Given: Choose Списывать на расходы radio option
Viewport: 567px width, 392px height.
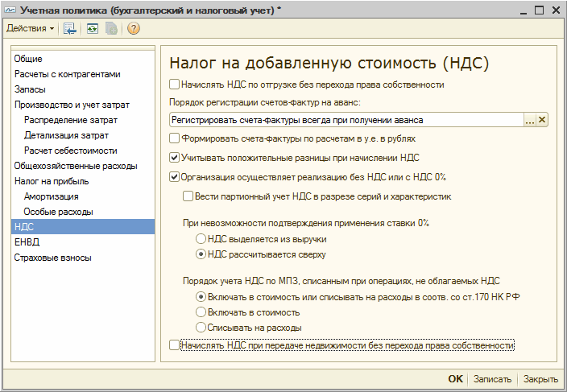Looking at the screenshot, I should [201, 328].
